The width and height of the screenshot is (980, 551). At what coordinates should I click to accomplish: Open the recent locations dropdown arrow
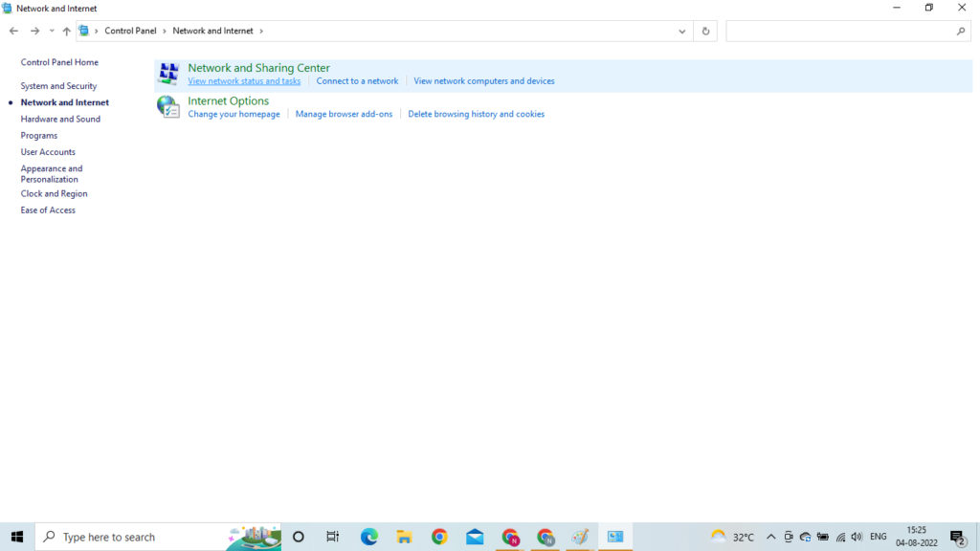click(52, 31)
